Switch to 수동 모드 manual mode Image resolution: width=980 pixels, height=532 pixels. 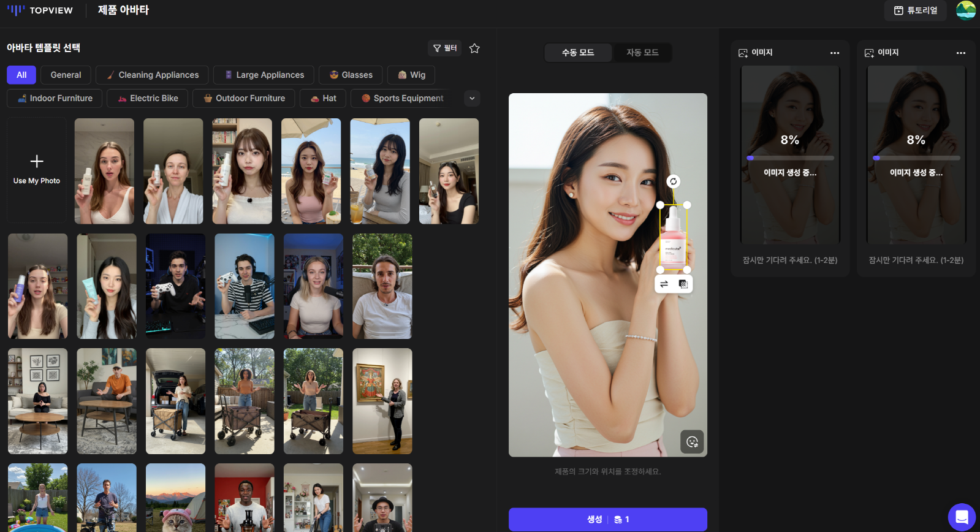click(x=578, y=53)
